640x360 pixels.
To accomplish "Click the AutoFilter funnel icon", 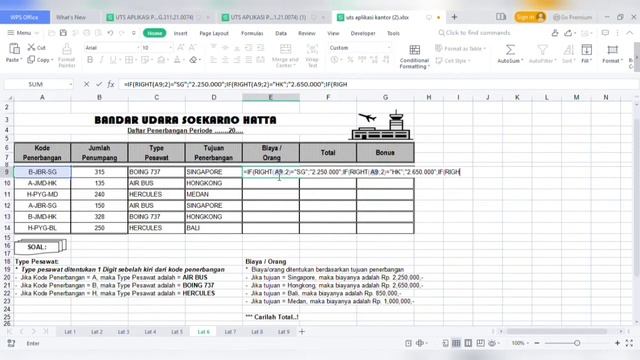I will coord(542,50).
